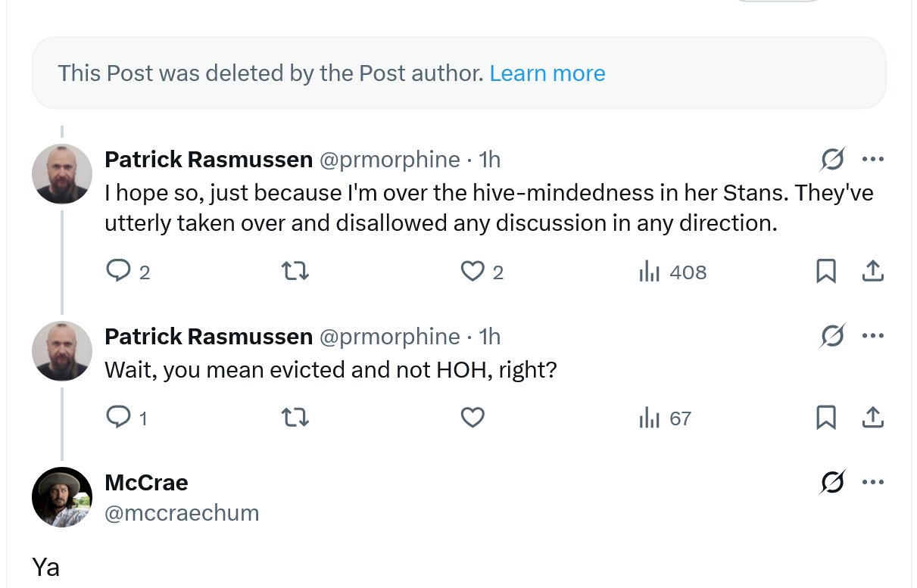Repost the evicted HOH post
Viewport: 917px width, 588px height.
point(295,418)
